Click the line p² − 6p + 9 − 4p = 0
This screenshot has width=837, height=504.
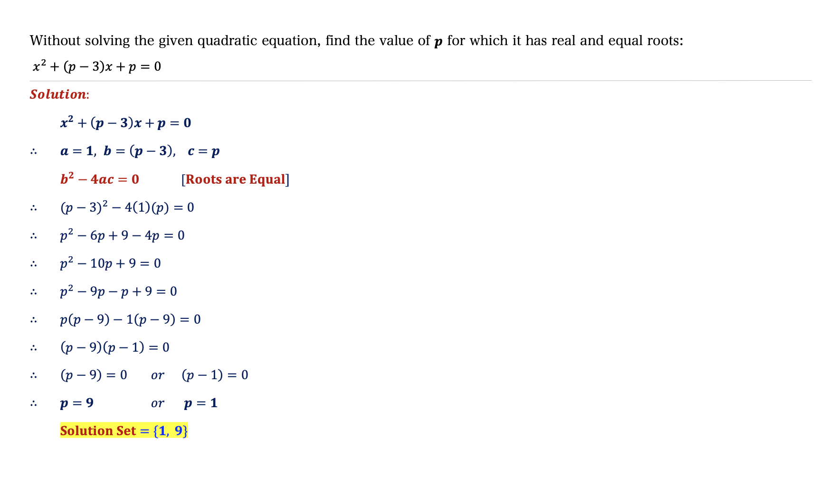pyautogui.click(x=122, y=235)
